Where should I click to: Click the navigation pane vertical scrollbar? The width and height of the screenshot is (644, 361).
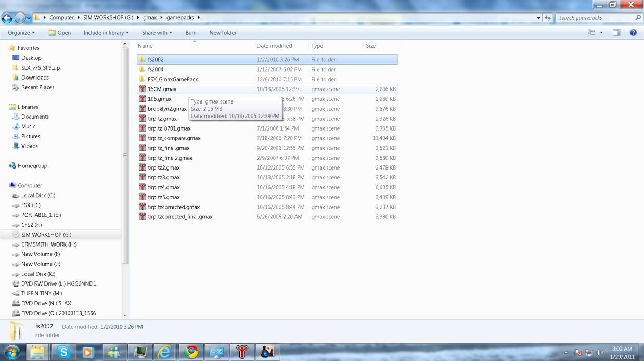click(125, 156)
